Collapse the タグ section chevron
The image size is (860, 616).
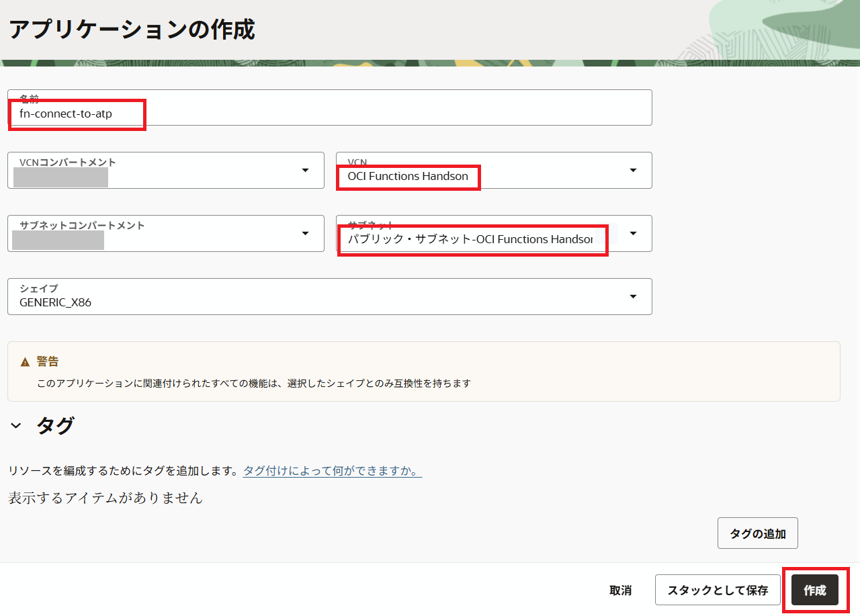[16, 426]
